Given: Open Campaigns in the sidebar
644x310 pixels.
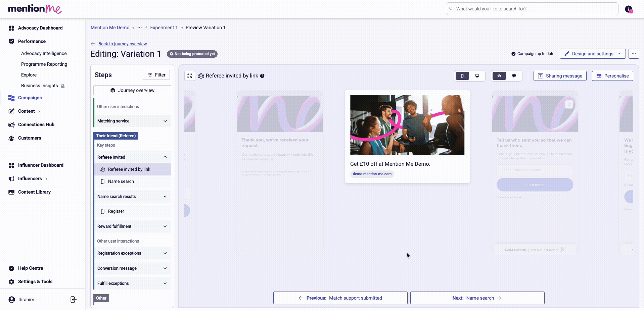Looking at the screenshot, I should [x=30, y=98].
